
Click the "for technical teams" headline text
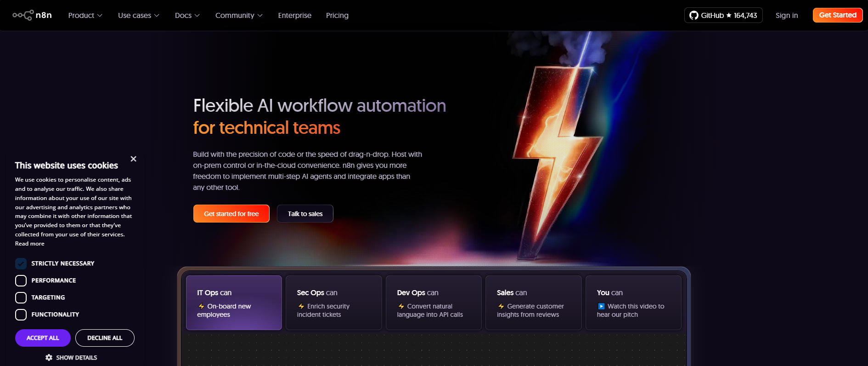[x=267, y=128]
